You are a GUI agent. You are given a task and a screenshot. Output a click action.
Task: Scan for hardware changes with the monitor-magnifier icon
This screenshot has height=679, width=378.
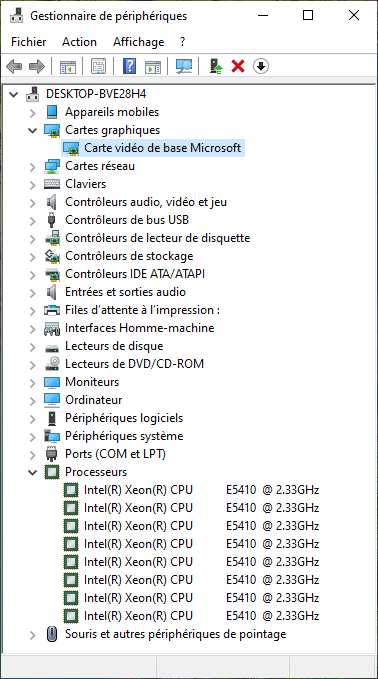click(184, 66)
